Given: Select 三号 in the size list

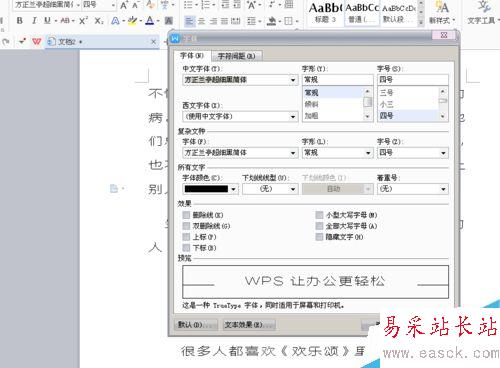Looking at the screenshot, I should 408,93.
